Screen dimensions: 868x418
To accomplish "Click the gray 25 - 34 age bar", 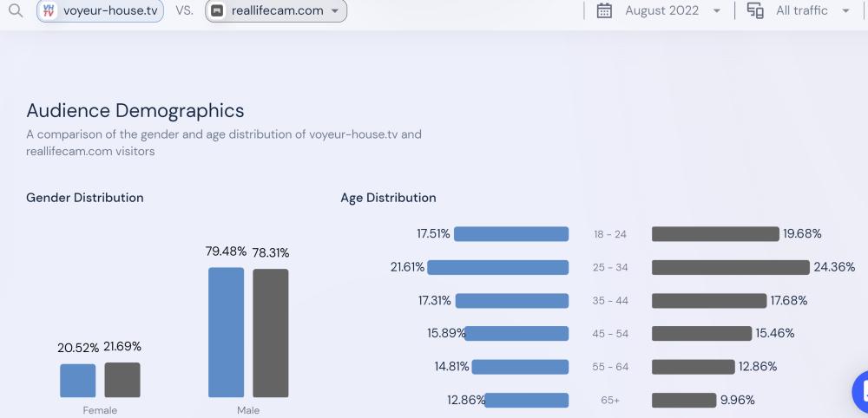I will click(x=730, y=267).
